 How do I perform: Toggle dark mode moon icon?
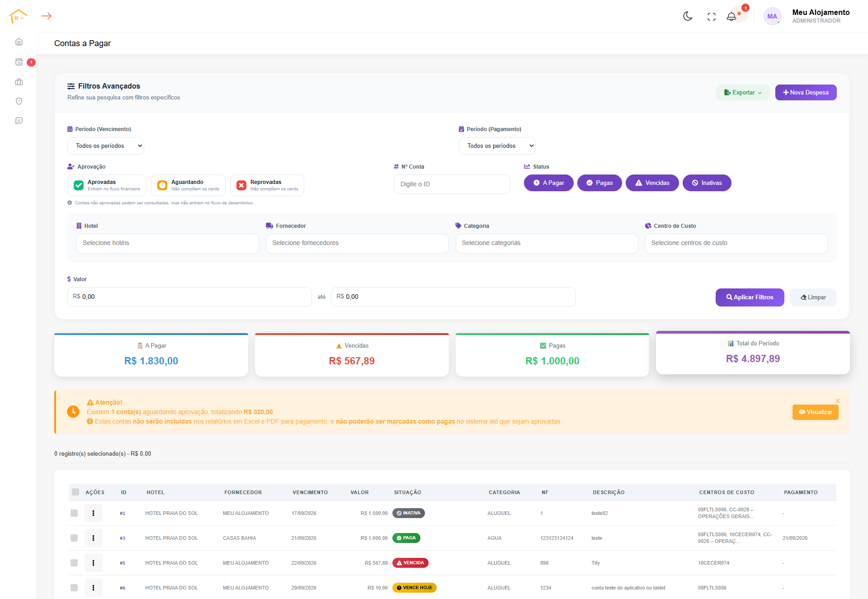point(688,16)
